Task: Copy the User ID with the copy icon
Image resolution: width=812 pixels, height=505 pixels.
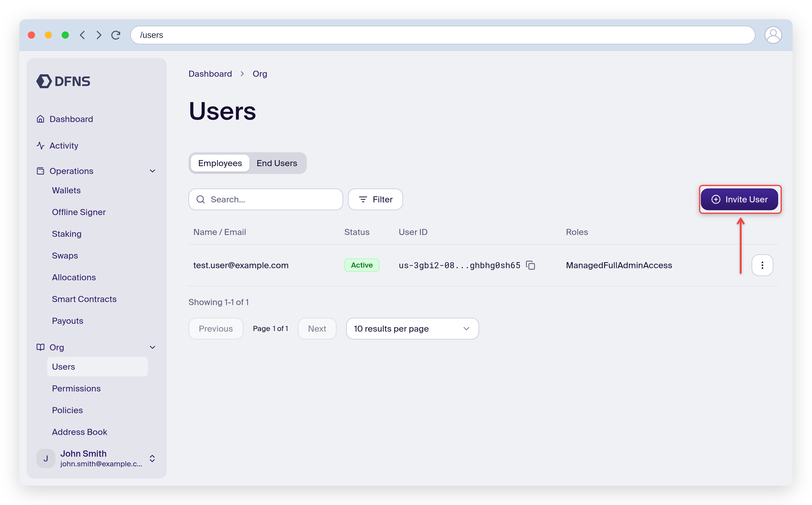Action: click(530, 265)
